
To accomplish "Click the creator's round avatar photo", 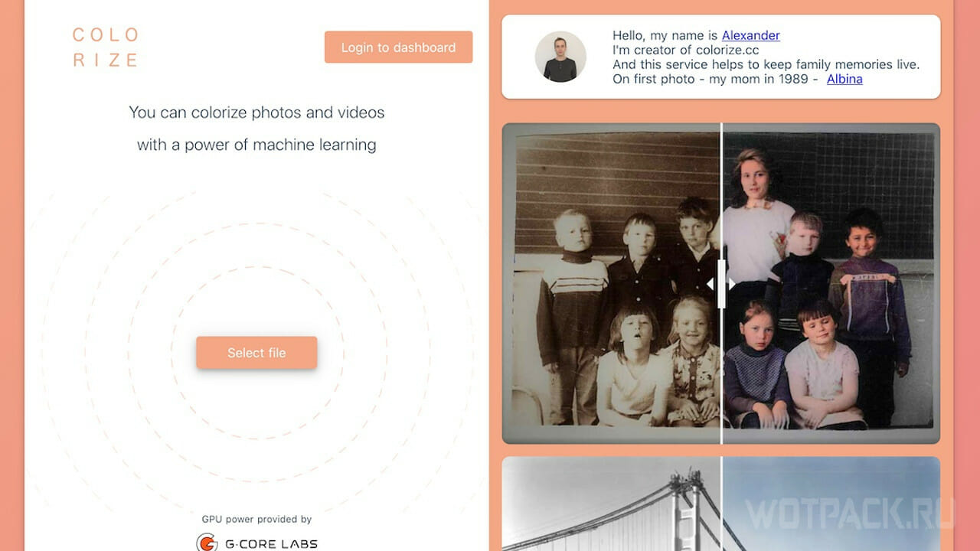I will click(560, 57).
